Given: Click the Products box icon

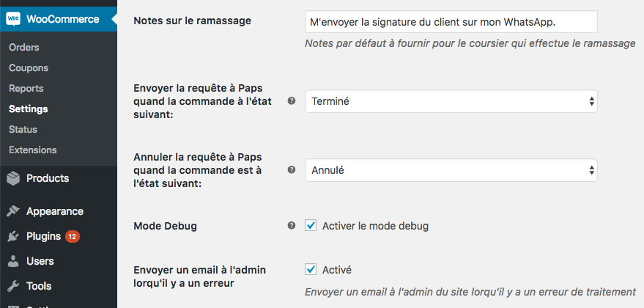Looking at the screenshot, I should pos(13,178).
